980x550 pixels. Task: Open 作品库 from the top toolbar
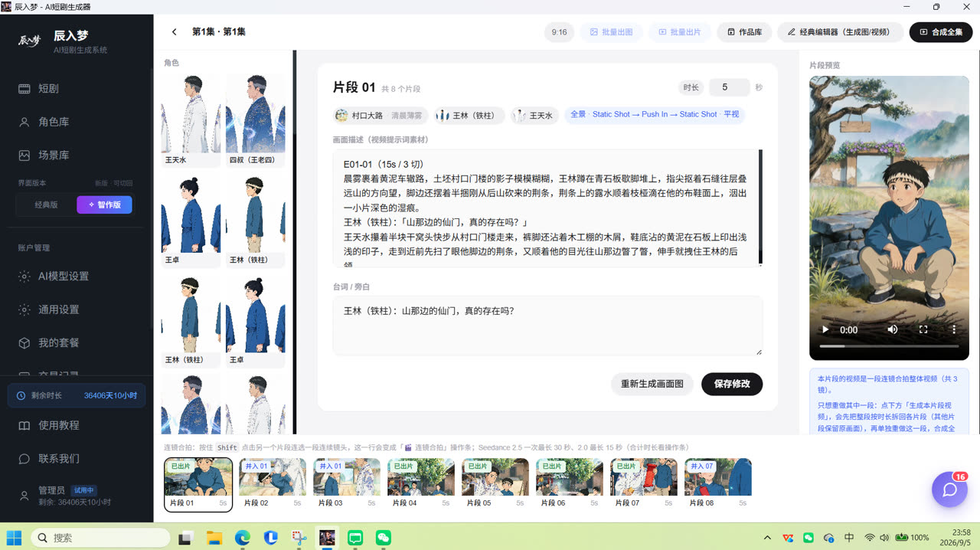pos(744,32)
